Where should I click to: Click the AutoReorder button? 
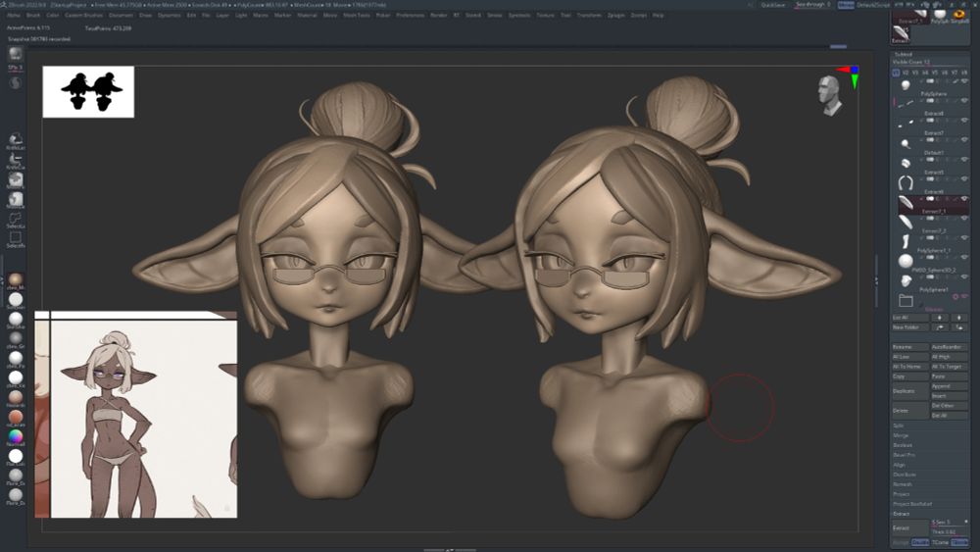coord(949,347)
